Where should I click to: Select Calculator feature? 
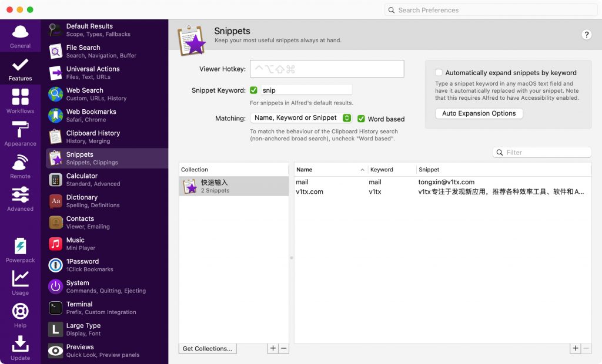107,180
